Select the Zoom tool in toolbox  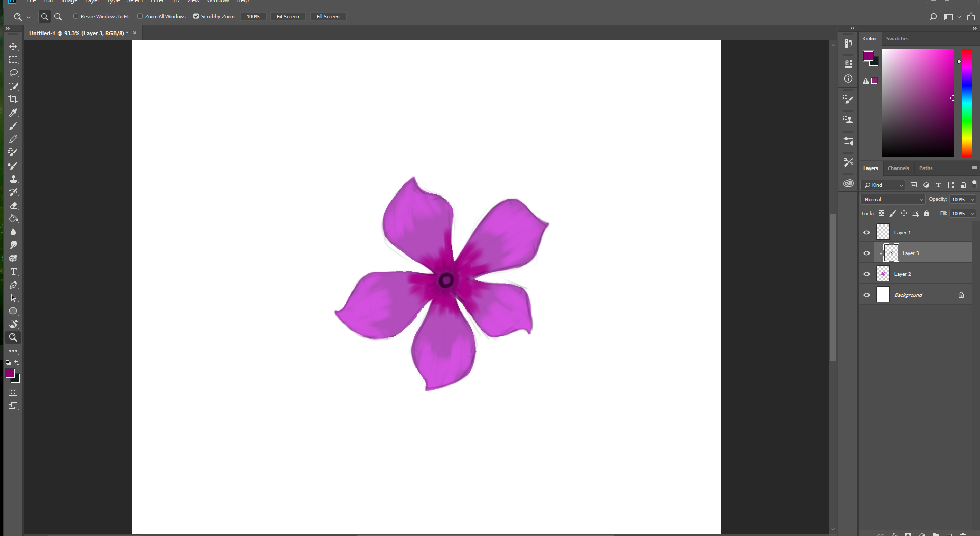point(13,337)
